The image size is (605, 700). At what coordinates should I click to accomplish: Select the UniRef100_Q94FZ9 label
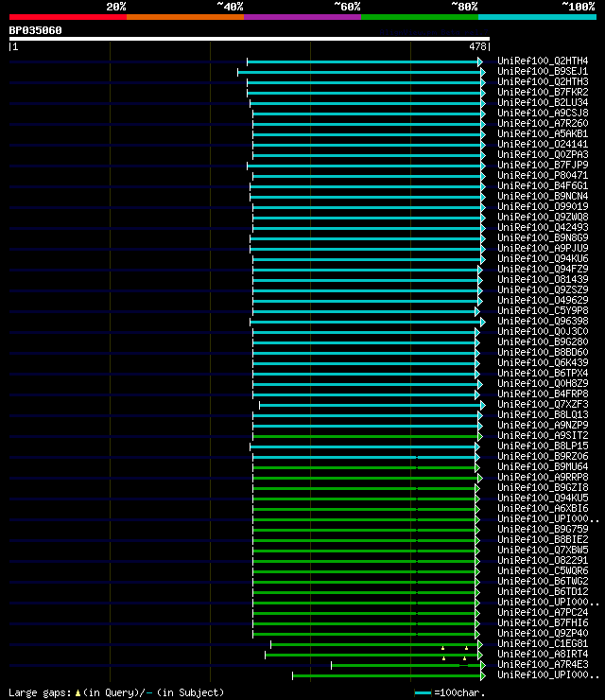(543, 269)
